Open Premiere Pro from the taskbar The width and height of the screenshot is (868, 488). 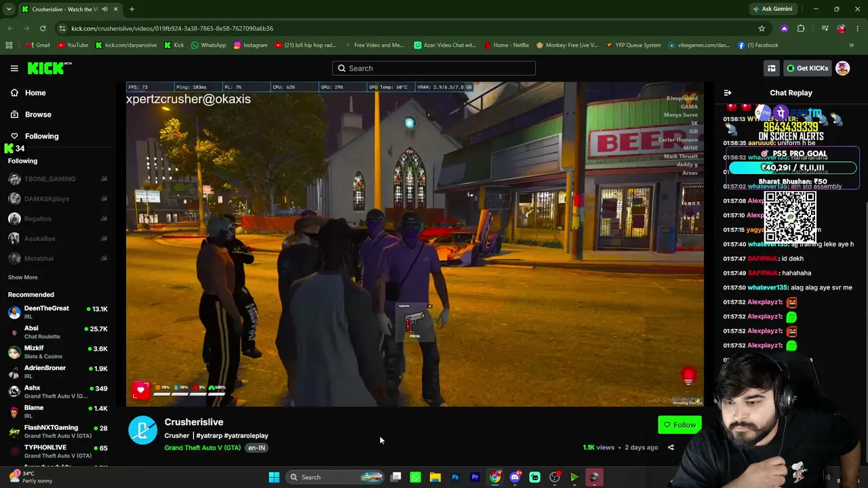(x=475, y=477)
